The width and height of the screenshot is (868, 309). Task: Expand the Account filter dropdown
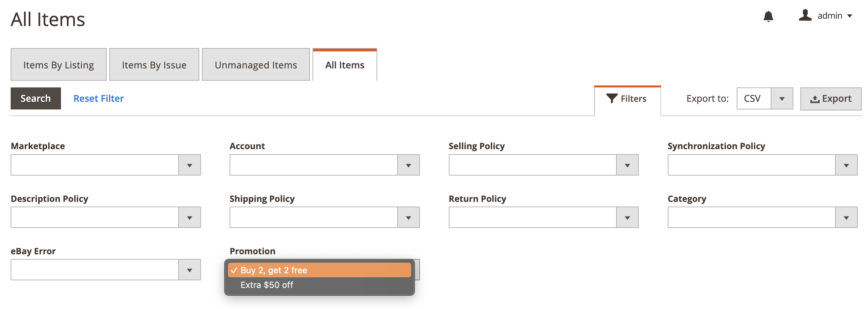coord(408,165)
